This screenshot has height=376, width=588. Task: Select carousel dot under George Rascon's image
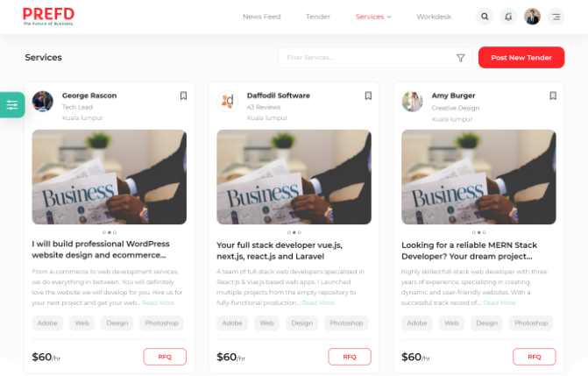click(110, 232)
